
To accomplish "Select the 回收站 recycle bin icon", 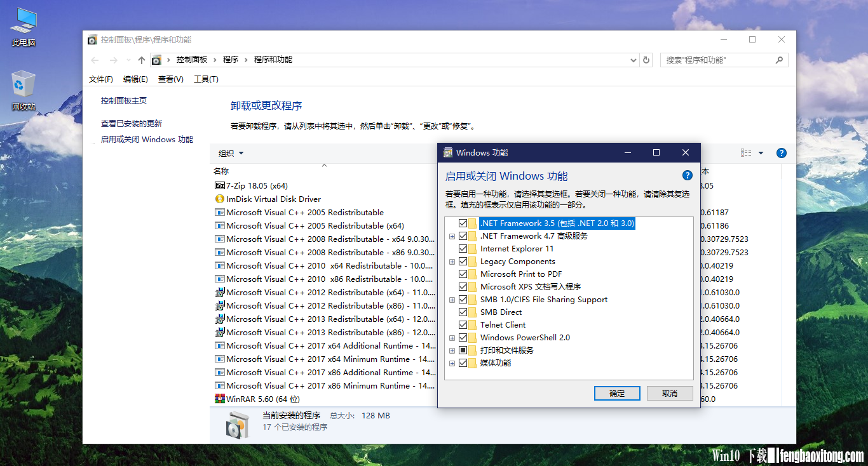I will [24, 91].
